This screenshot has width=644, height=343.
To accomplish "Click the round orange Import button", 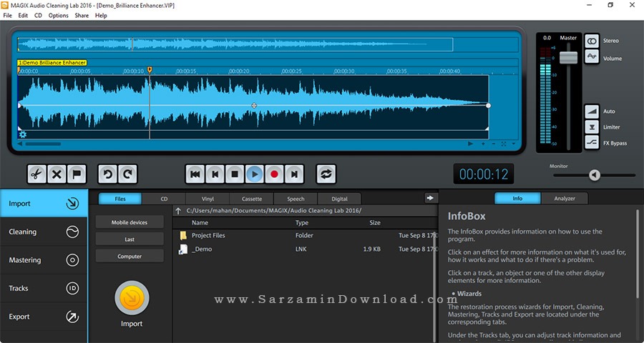I will tap(132, 298).
